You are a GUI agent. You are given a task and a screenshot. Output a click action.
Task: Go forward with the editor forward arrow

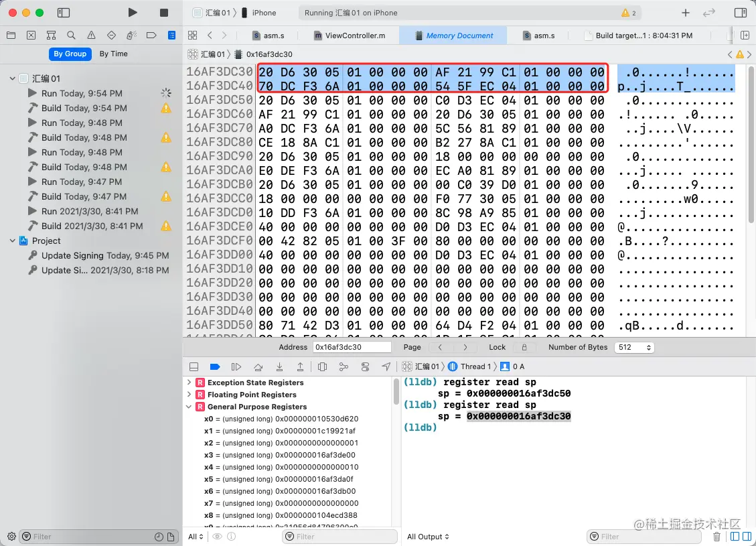tap(224, 36)
